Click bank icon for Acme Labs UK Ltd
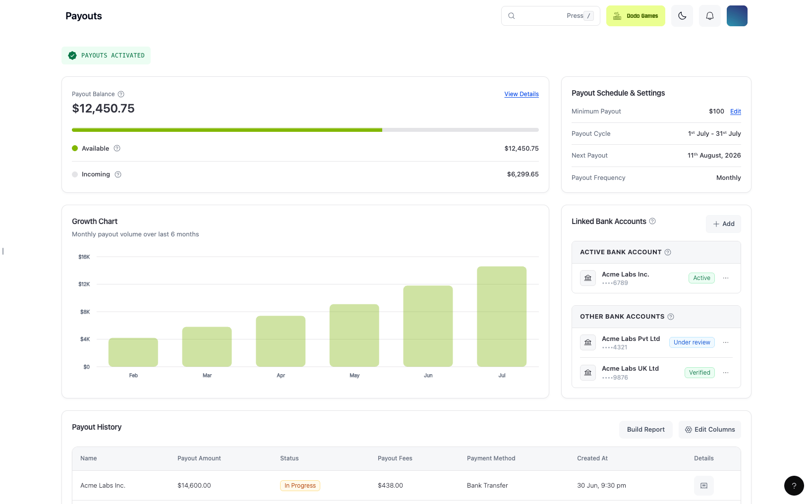Image resolution: width=812 pixels, height=504 pixels. coord(588,373)
